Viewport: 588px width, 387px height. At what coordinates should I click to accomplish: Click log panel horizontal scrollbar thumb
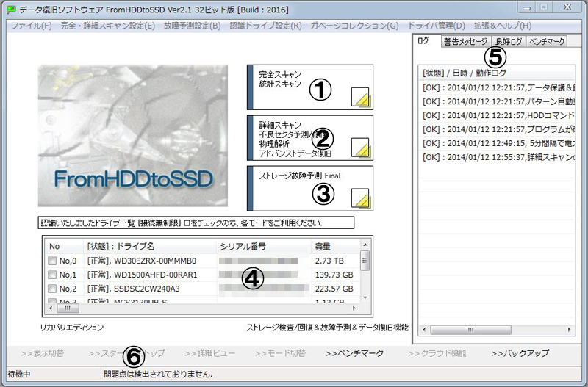[x=470, y=330]
